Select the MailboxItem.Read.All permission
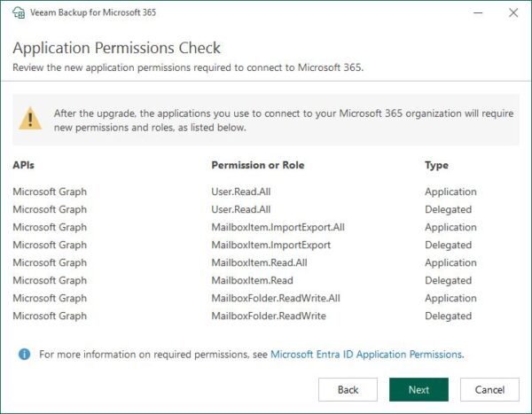532x414 pixels. (259, 262)
